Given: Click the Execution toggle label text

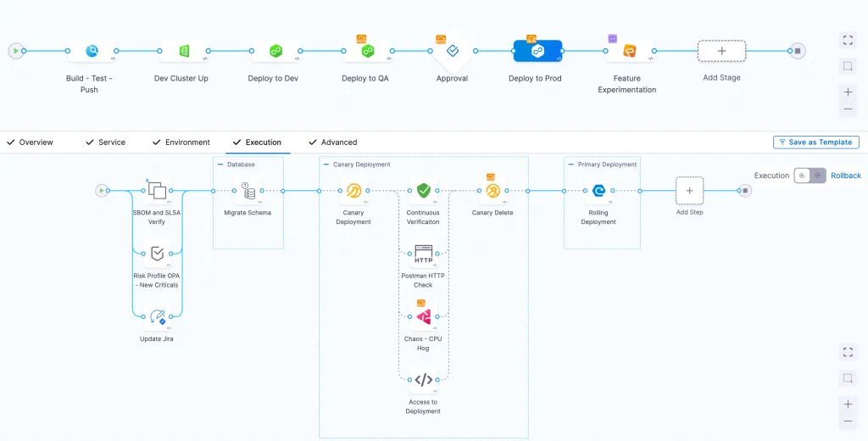Looking at the screenshot, I should tap(771, 176).
